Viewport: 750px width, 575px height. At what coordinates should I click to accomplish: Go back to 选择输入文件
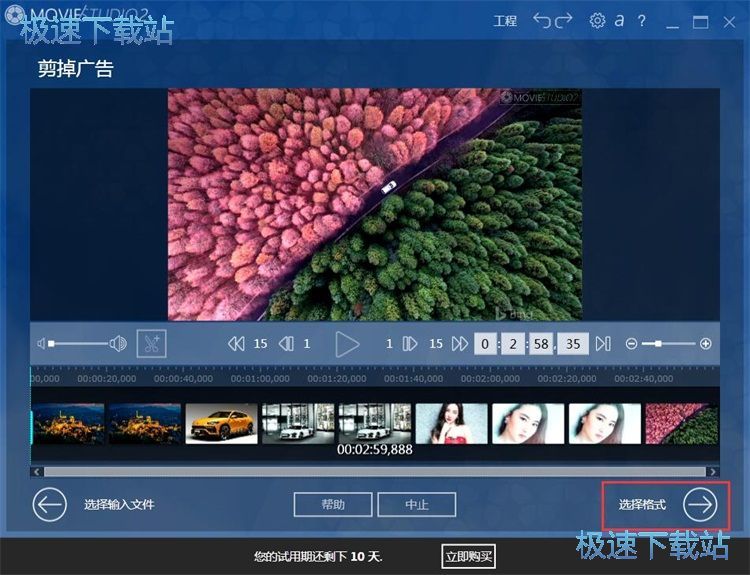(x=49, y=504)
